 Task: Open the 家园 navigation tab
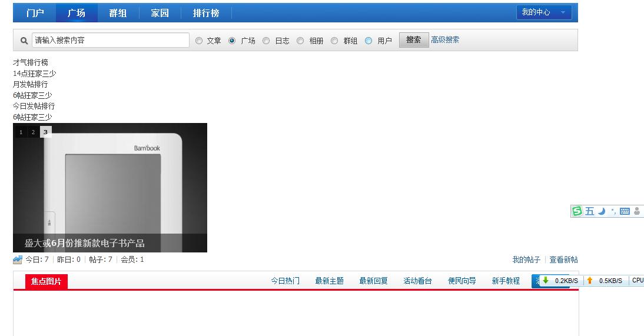tap(160, 13)
